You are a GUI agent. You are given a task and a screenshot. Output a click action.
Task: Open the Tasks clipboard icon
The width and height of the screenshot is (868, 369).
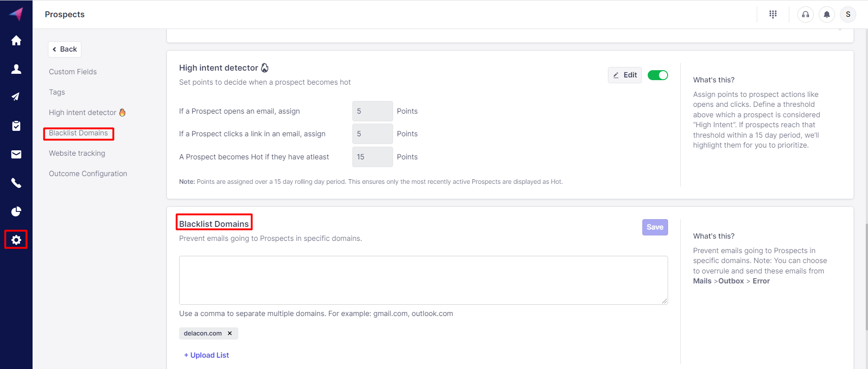[16, 126]
